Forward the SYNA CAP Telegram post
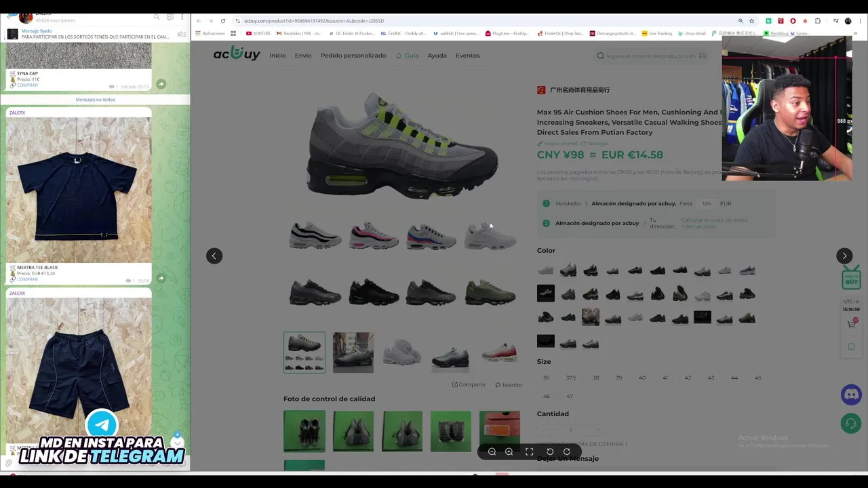 point(161,84)
